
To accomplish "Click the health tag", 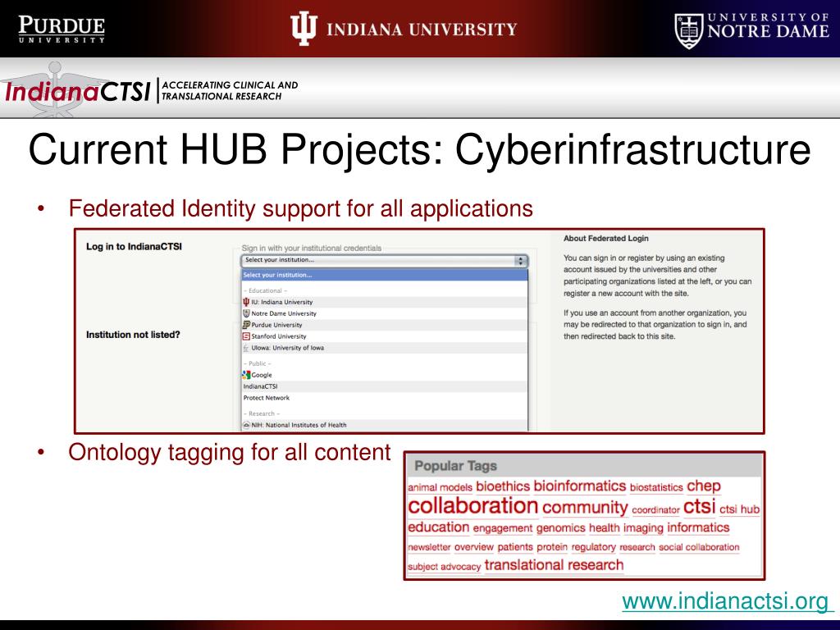I will [605, 528].
